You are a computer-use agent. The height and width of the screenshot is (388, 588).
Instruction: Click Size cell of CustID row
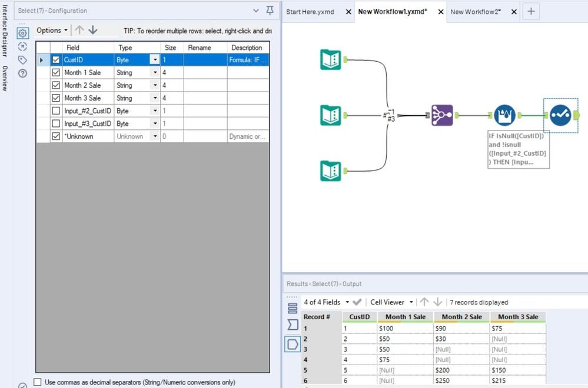tap(172, 59)
